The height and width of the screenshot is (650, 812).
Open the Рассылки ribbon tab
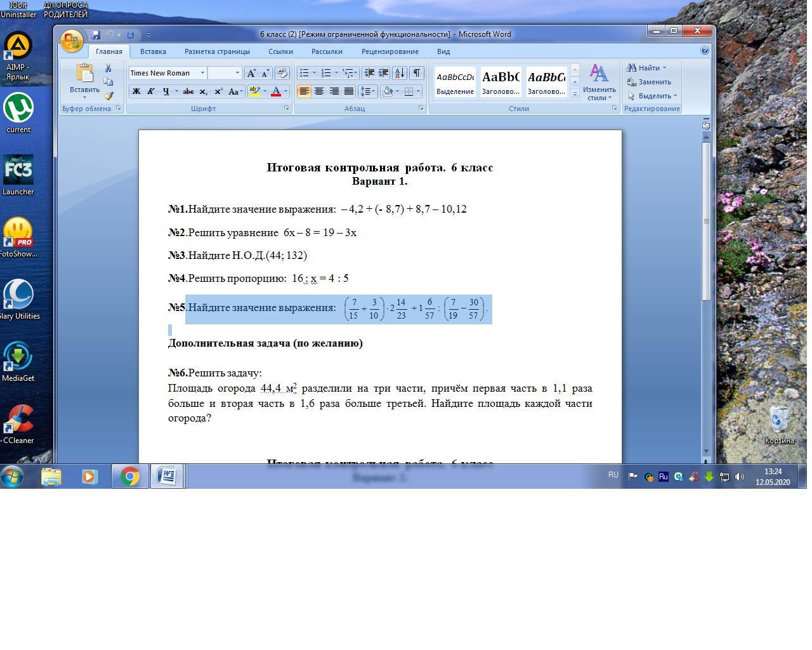click(x=327, y=51)
